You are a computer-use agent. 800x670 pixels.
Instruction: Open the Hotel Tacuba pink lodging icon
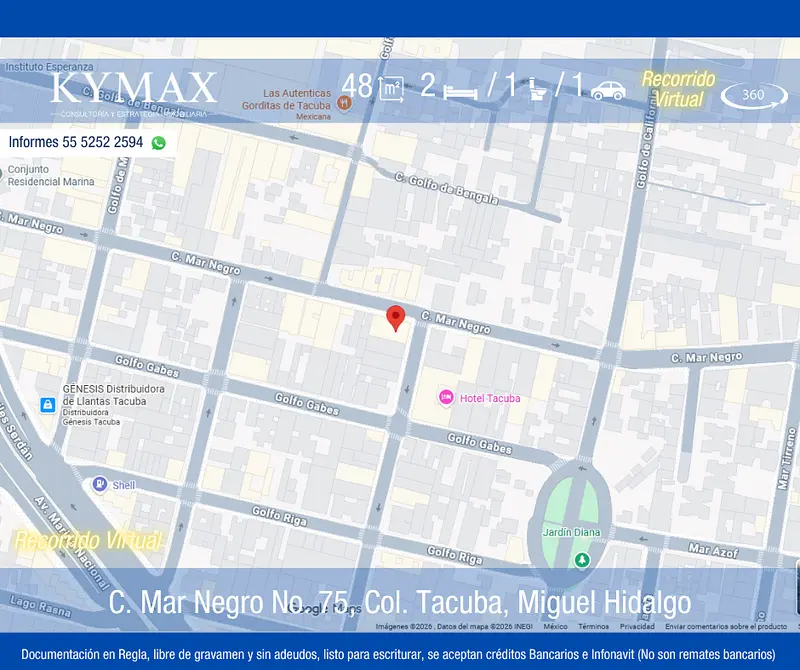446,398
